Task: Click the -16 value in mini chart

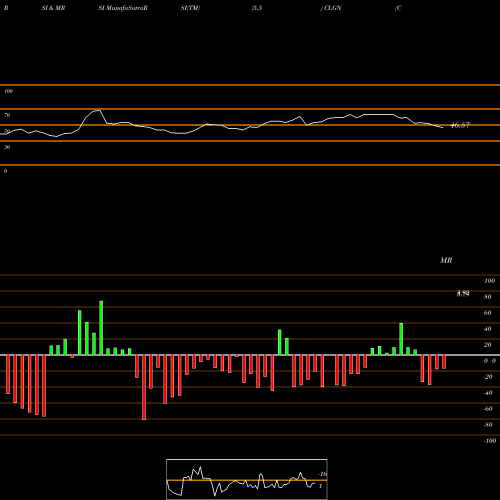Action: (322, 474)
